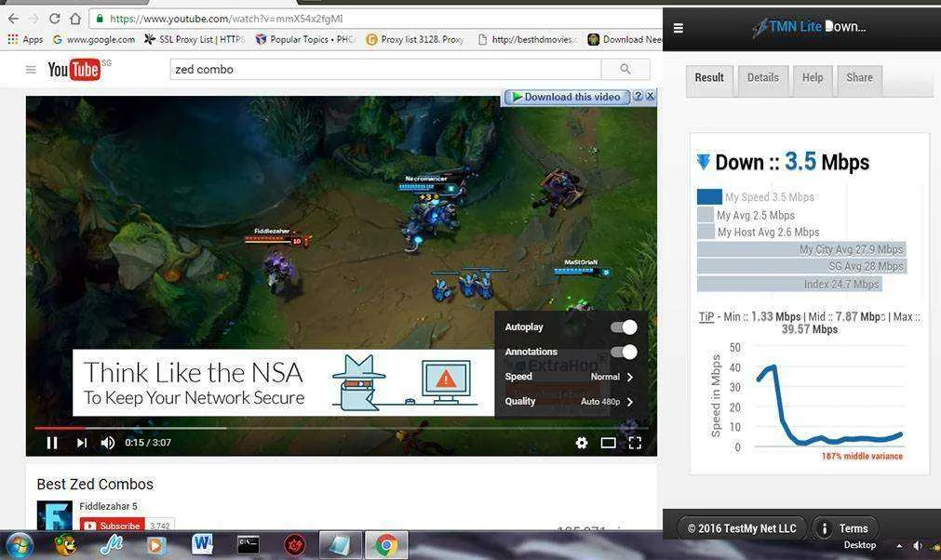This screenshot has height=560, width=941.
Task: Mute the video volume speaker icon
Action: click(x=108, y=443)
